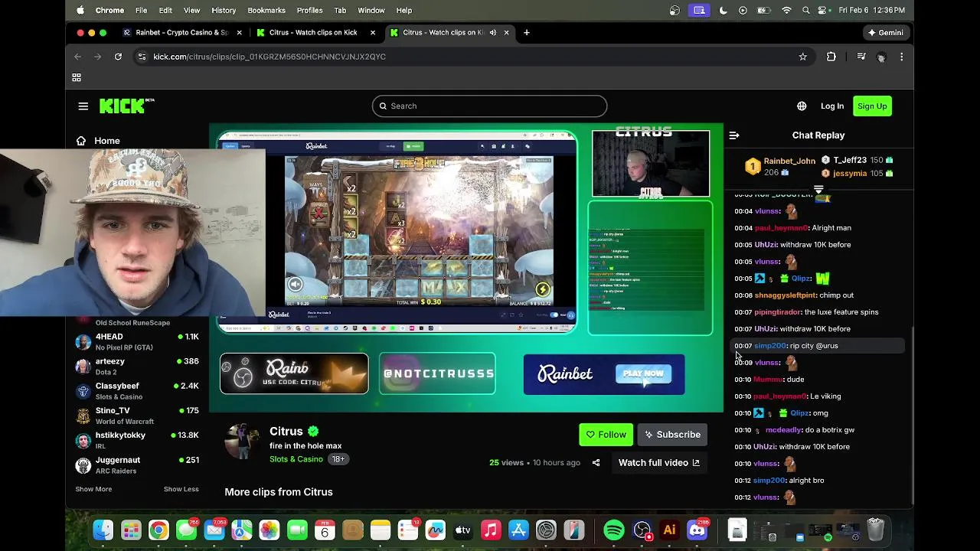Open the arteezy channel in the sidebar
The image size is (980, 551).
coord(137,367)
